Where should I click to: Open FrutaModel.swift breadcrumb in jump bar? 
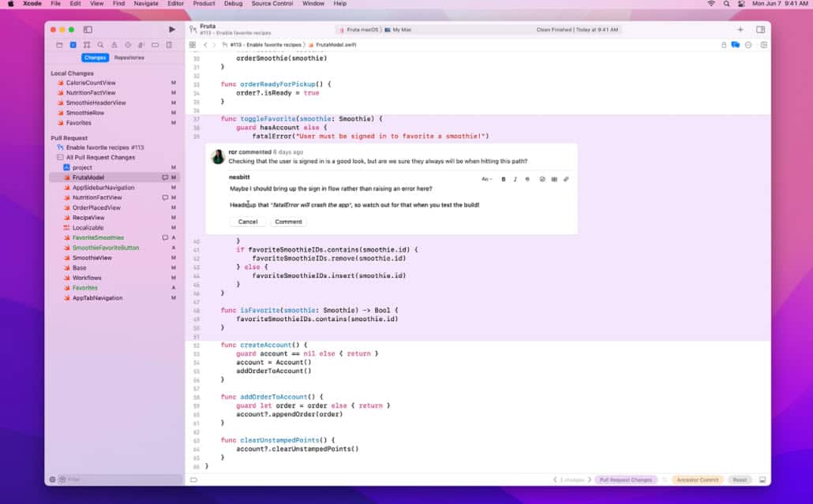(335, 45)
